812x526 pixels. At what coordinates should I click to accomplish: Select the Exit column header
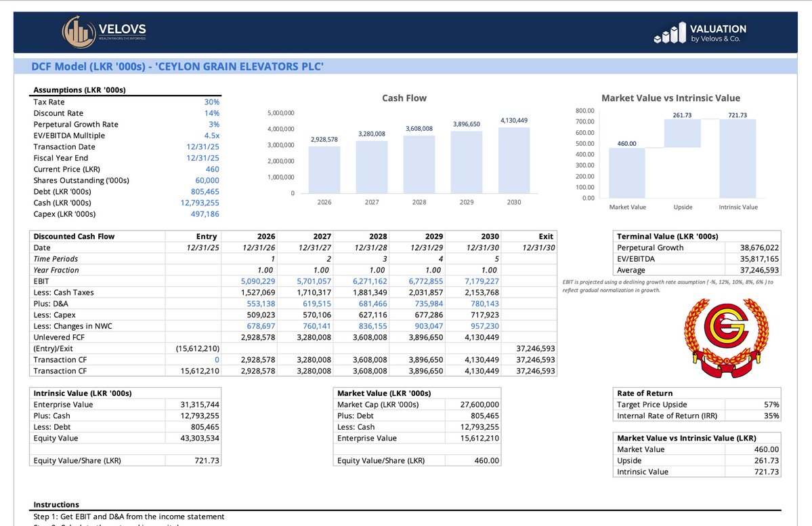click(546, 237)
